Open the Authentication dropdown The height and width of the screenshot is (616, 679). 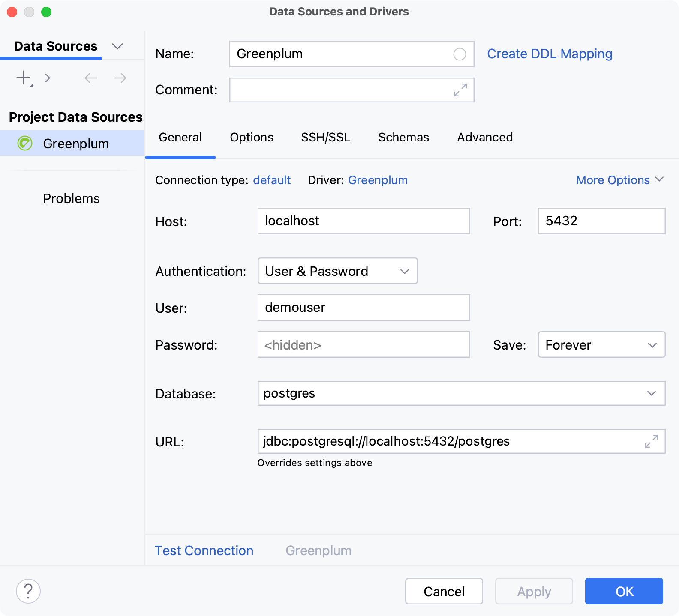337,271
